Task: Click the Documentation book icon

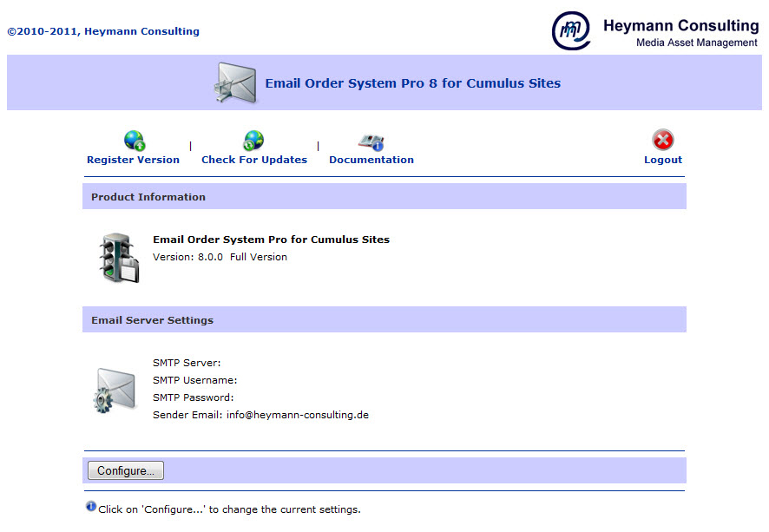Action: point(371,142)
